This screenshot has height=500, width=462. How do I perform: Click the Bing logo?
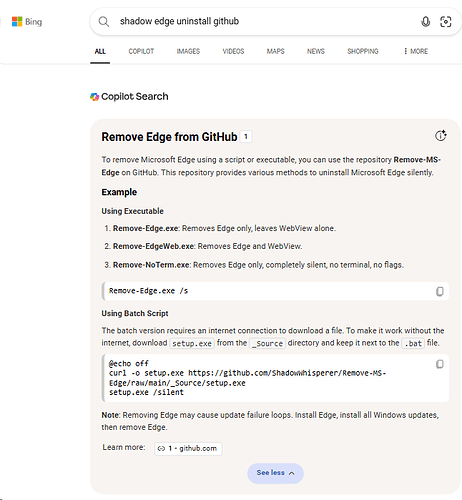[27, 22]
